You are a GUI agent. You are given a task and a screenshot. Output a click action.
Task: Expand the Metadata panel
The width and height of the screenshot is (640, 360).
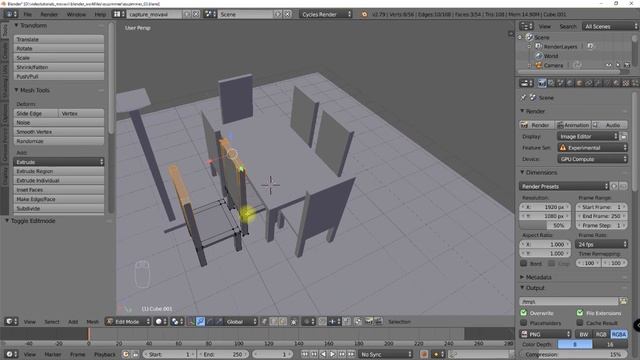pos(538,277)
